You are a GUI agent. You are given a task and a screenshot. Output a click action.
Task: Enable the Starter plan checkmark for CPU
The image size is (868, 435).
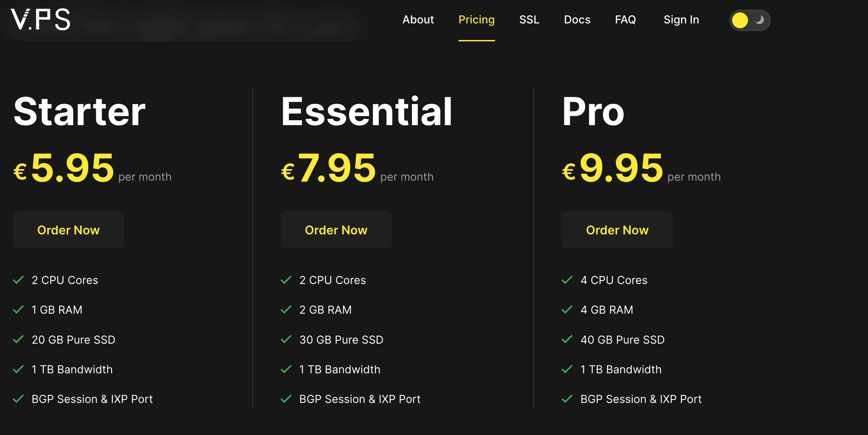(19, 281)
